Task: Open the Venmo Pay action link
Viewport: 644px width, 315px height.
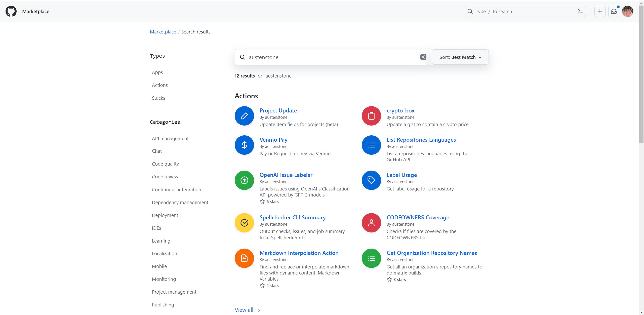Action: tap(273, 140)
